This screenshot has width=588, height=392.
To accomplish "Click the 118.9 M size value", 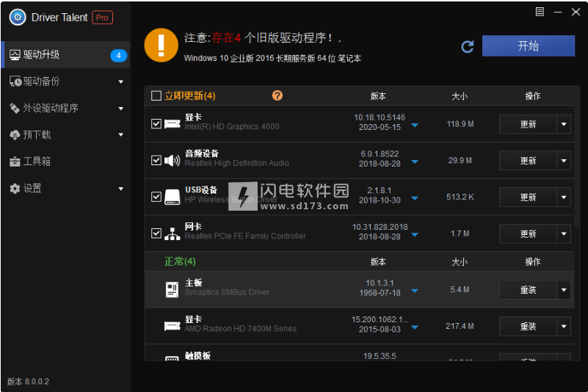I will click(460, 124).
